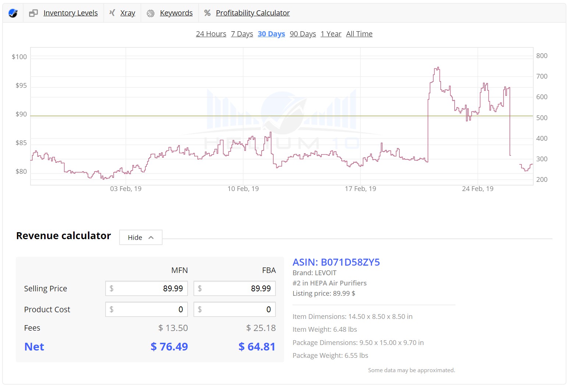This screenshot has height=392, width=569.
Task: Click the Helium 10 logo icon
Action: [x=13, y=13]
